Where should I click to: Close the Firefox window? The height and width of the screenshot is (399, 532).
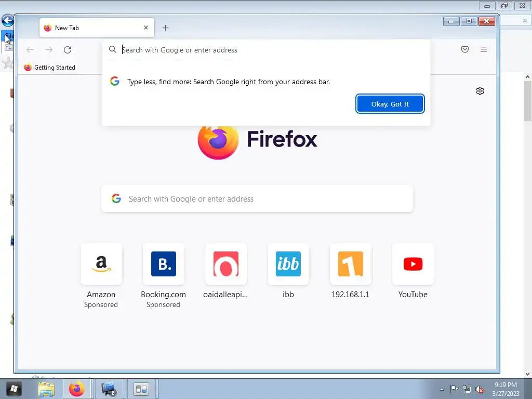[x=486, y=21]
